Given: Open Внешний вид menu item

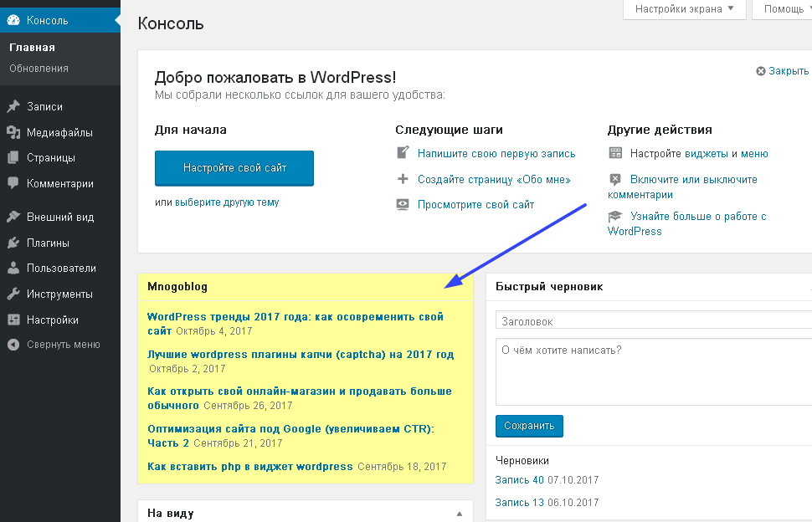Looking at the screenshot, I should (60, 217).
